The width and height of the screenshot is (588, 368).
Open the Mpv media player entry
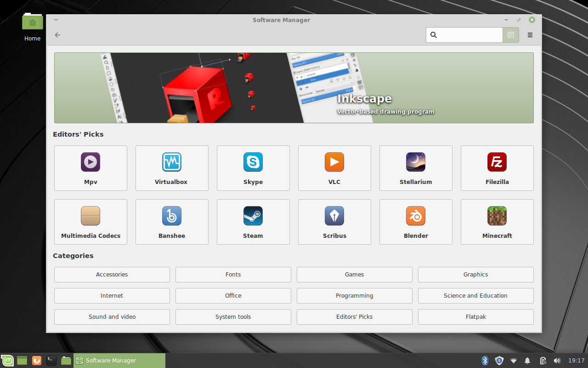coord(90,168)
